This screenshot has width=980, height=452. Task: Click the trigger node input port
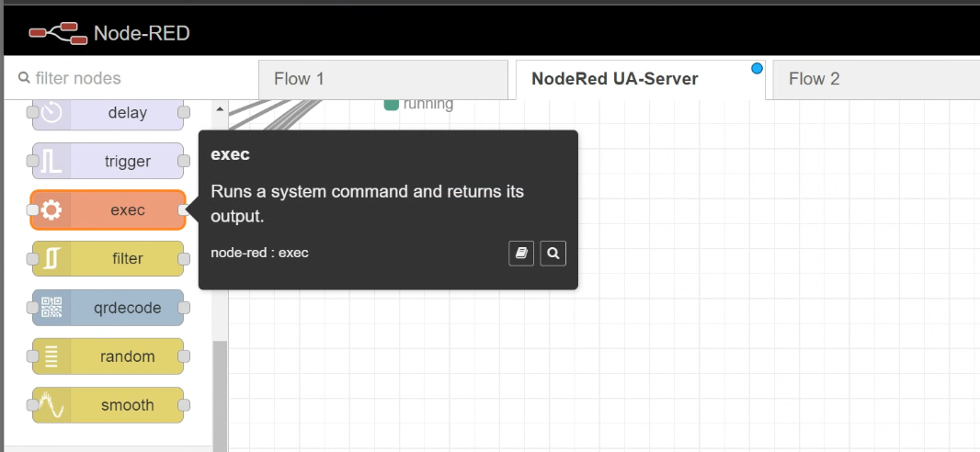[32, 161]
